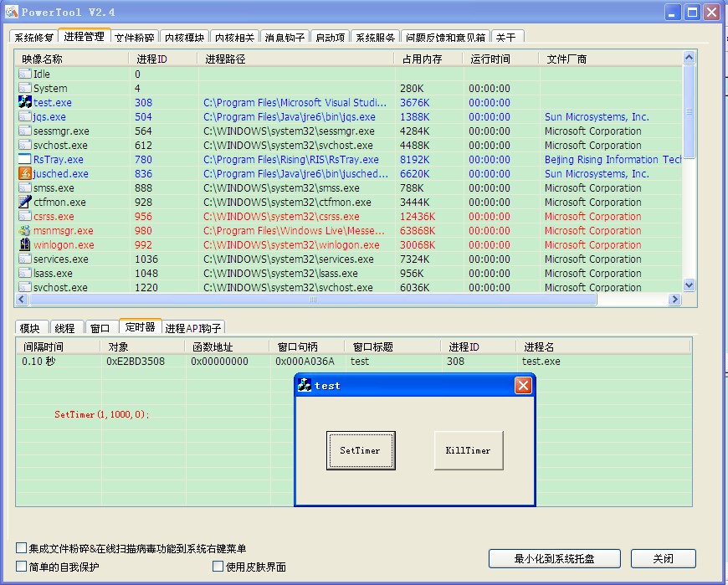Click the test.exe process icon
The width and height of the screenshot is (728, 585).
tap(24, 102)
